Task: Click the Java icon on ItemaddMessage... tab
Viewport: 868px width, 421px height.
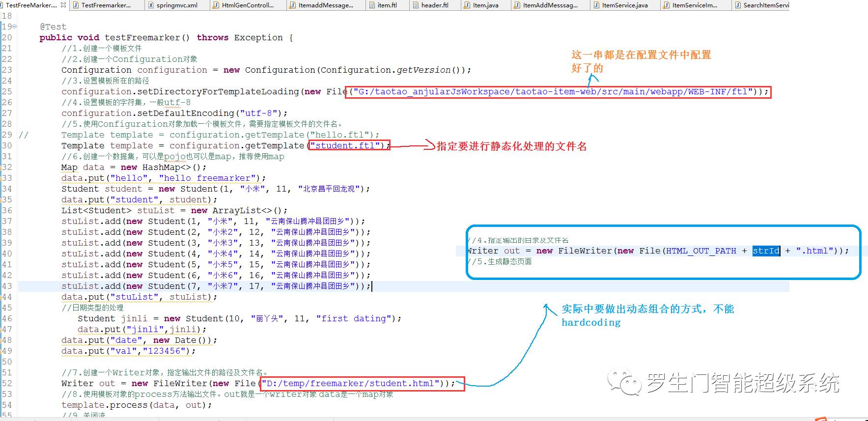Action: (x=293, y=5)
